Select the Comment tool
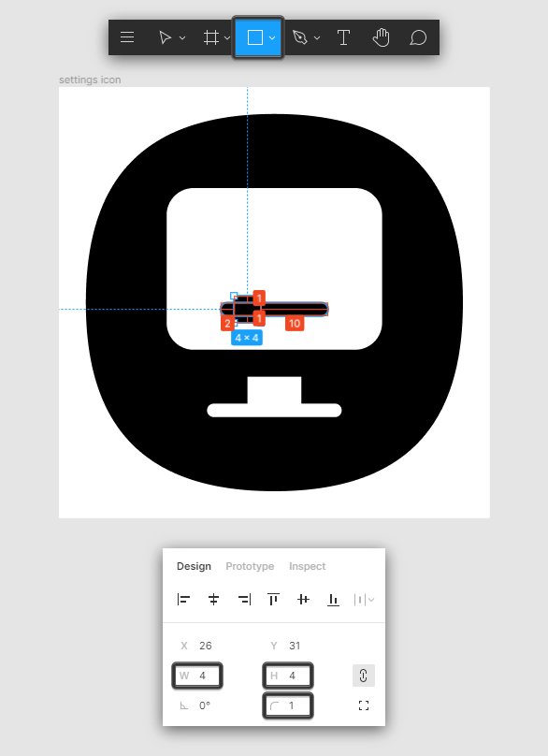Screen dimensions: 548x756 point(418,37)
